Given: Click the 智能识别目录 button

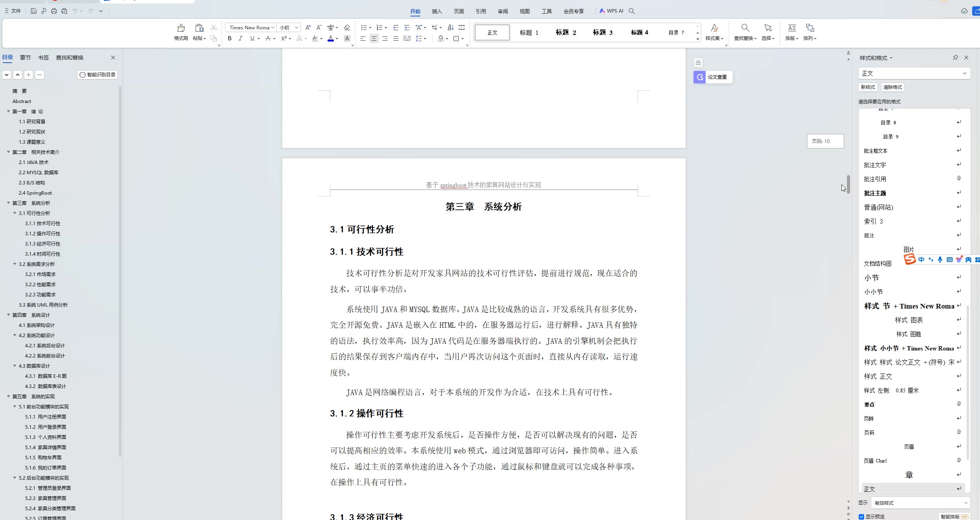Looking at the screenshot, I should coord(97,74).
